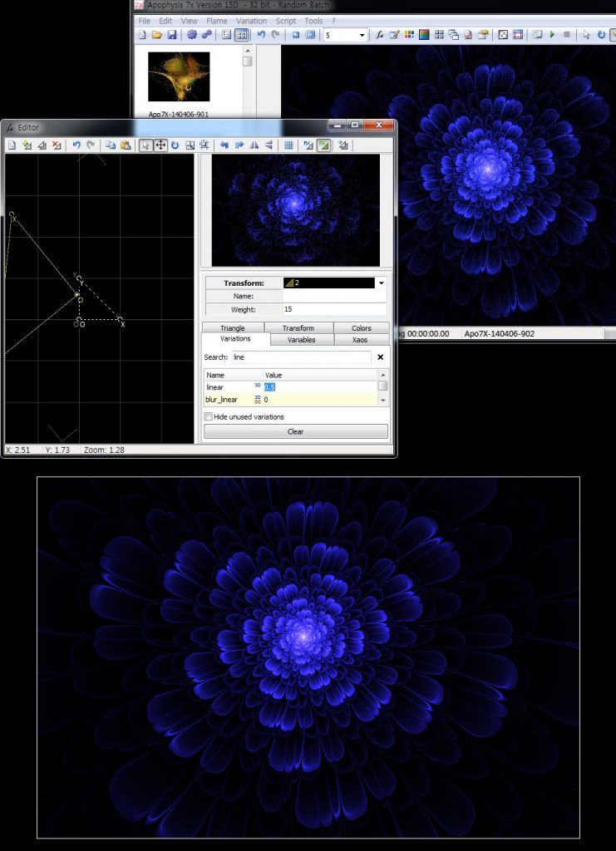
Task: Open the Variation menu
Action: [251, 21]
